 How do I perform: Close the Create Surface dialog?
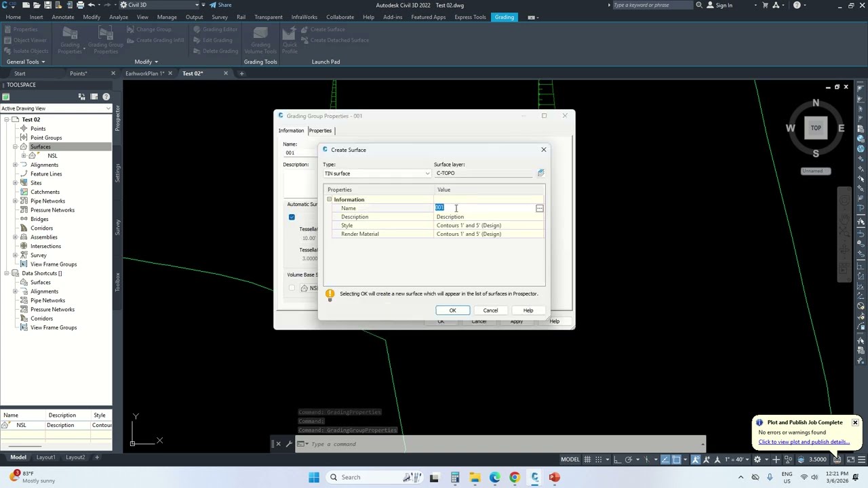tap(543, 150)
